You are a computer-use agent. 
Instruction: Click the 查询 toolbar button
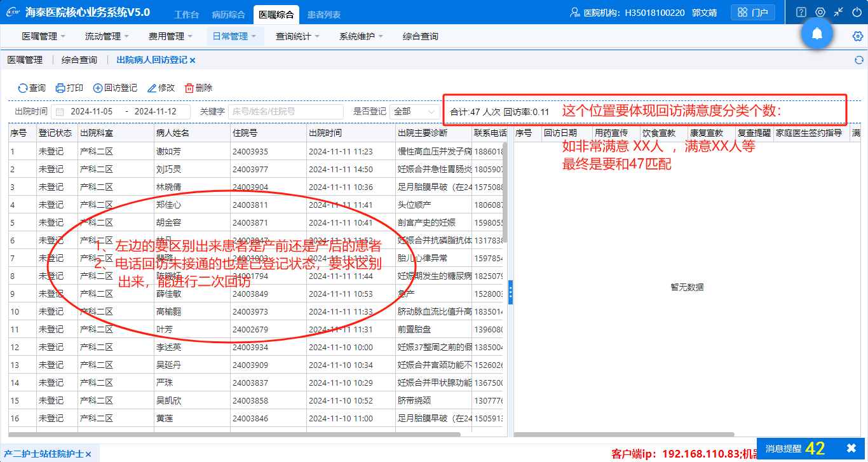point(32,88)
